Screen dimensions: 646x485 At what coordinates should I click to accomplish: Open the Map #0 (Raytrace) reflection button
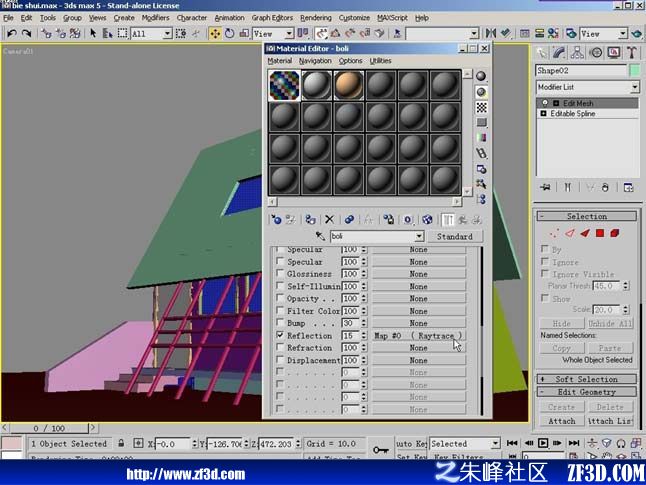tap(419, 335)
